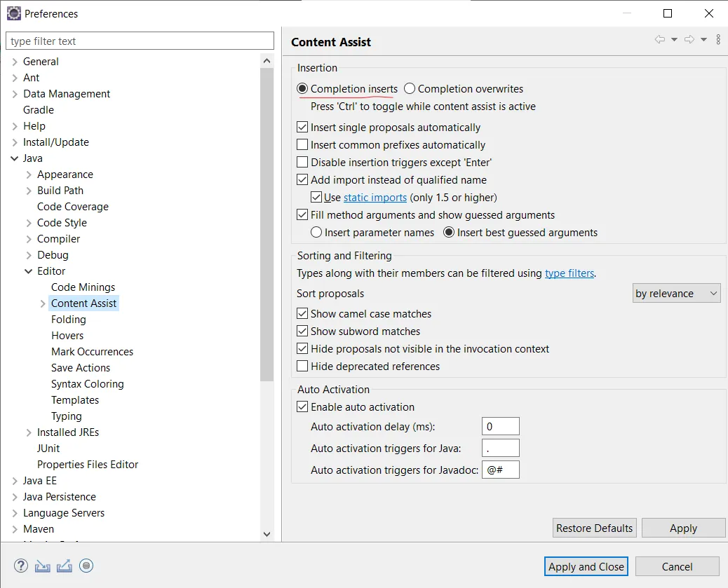This screenshot has height=588, width=728.
Task: Click the export preferences icon
Action: (65, 566)
